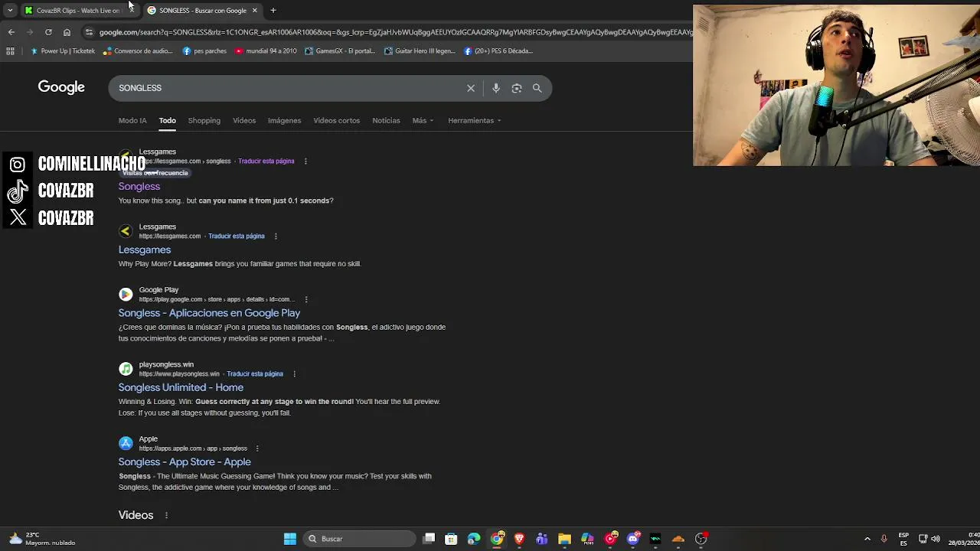
Task: Click the Apple App Store favicon
Action: 126,443
